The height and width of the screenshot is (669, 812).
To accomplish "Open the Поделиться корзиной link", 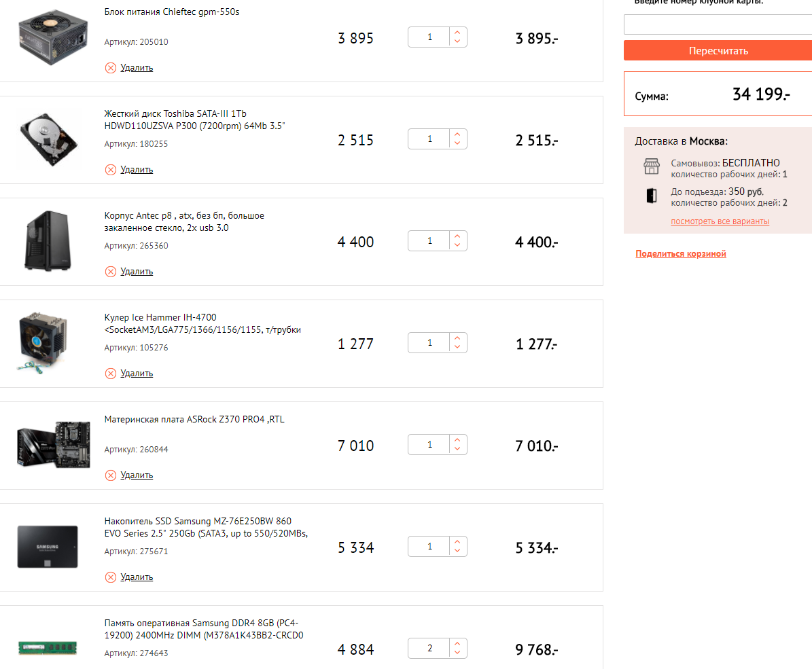I will [681, 254].
